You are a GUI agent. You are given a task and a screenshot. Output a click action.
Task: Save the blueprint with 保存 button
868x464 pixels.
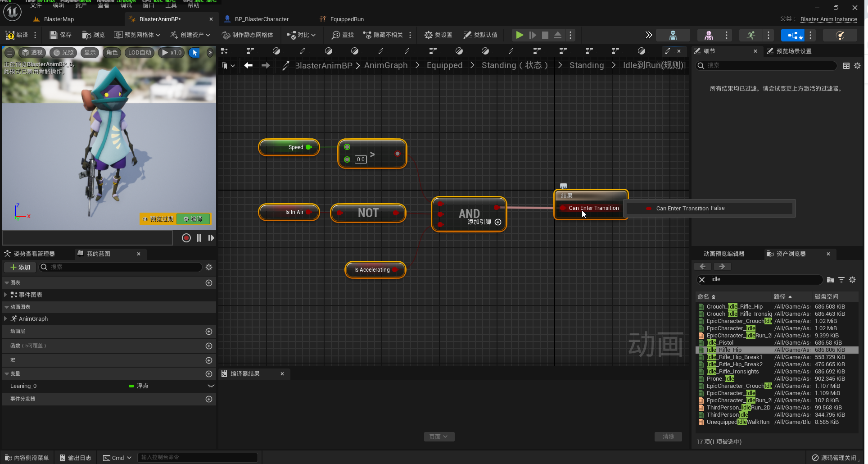[x=60, y=35]
